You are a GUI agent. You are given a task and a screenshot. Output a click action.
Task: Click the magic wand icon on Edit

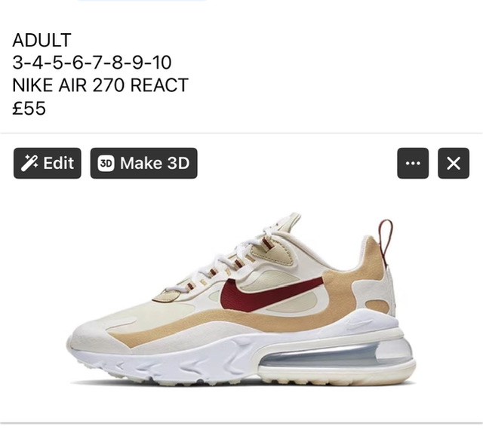coord(29,163)
